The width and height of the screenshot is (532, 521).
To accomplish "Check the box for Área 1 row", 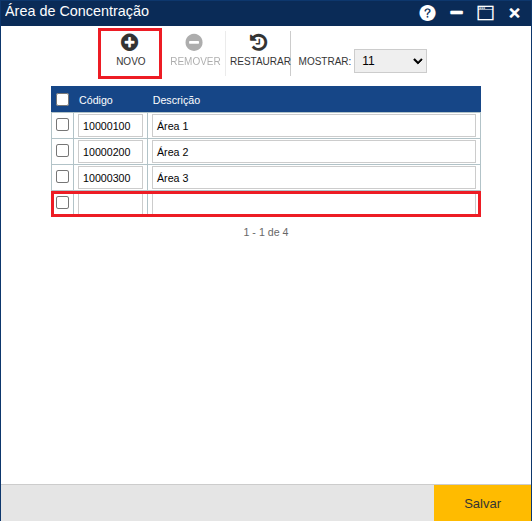I will tap(62, 124).
